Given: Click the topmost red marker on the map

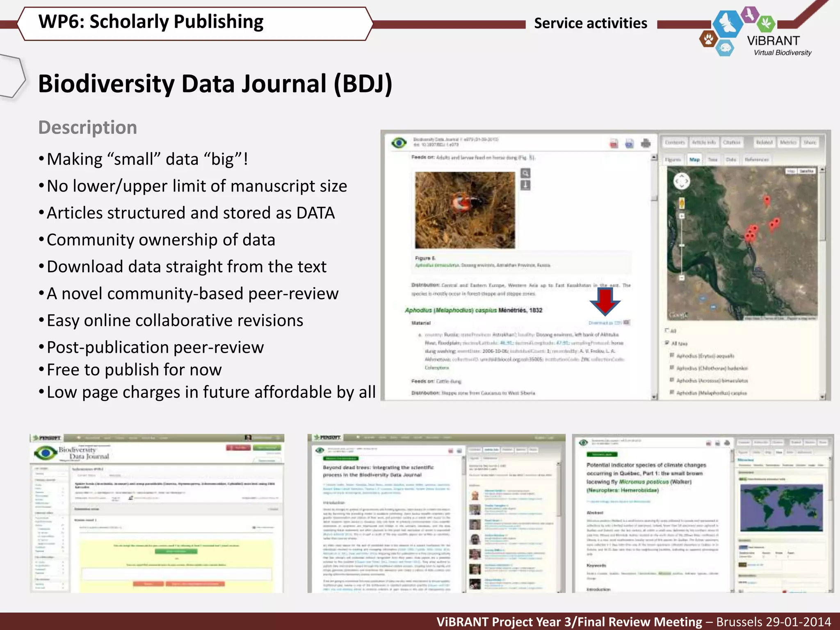Looking at the screenshot, I should (767, 200).
